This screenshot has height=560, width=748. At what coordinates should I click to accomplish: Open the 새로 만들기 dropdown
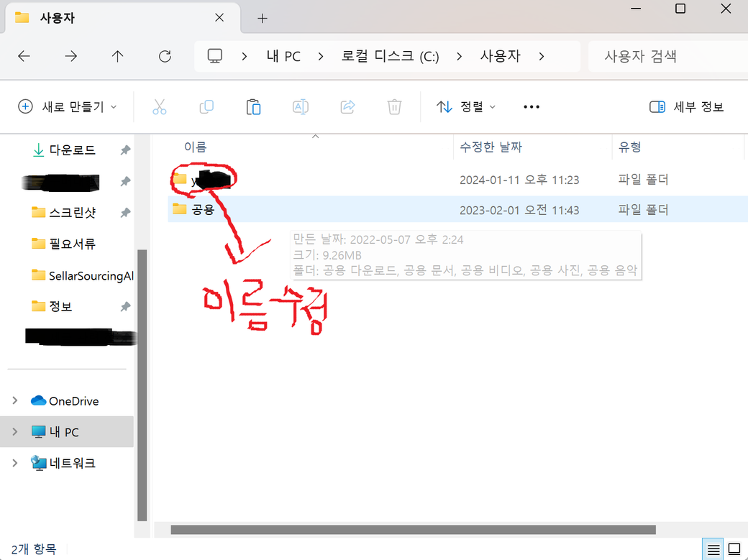click(x=67, y=107)
